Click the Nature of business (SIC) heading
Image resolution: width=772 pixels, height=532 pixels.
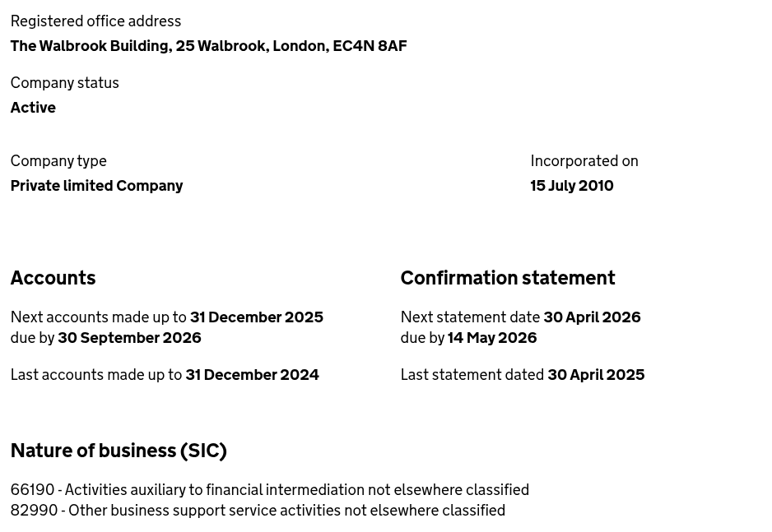point(119,451)
